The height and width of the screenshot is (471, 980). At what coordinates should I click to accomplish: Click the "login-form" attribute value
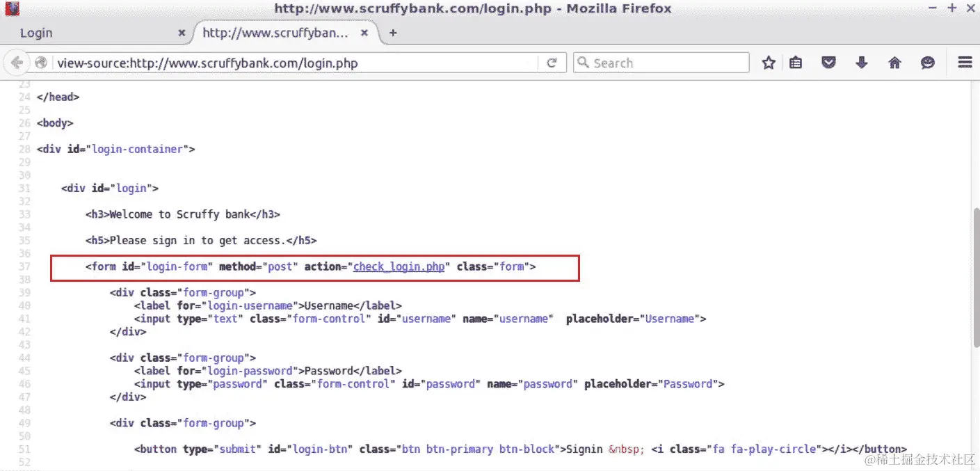click(177, 266)
